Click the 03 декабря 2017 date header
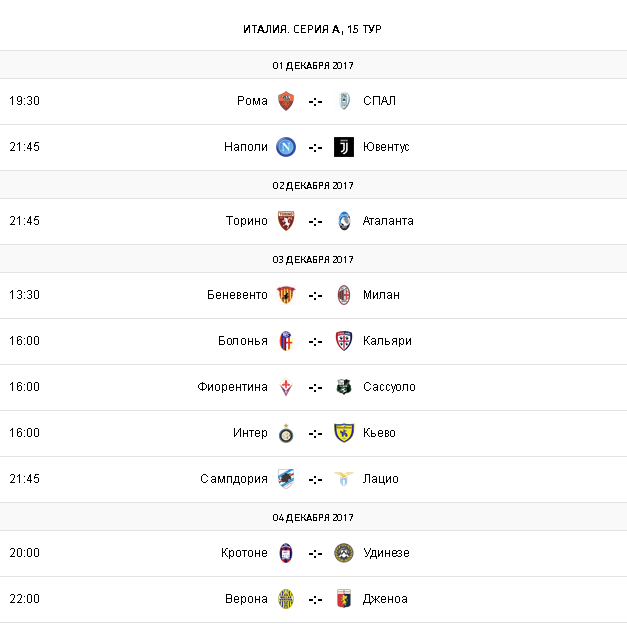 313,259
